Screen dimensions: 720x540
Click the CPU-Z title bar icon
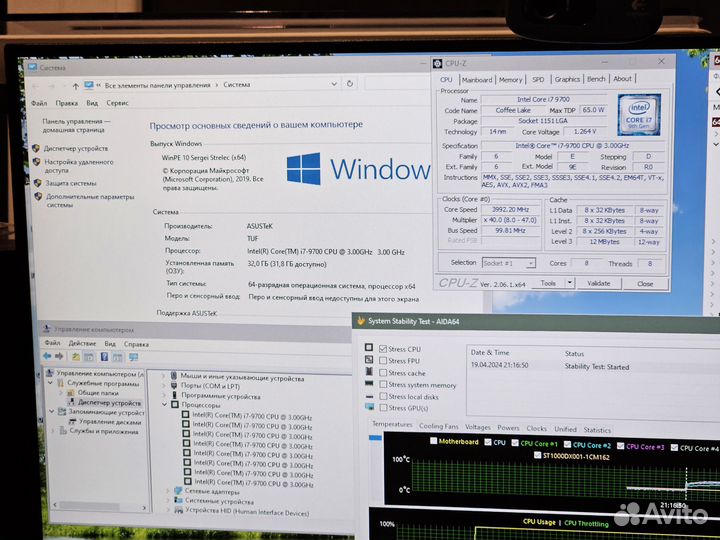pyautogui.click(x=438, y=63)
